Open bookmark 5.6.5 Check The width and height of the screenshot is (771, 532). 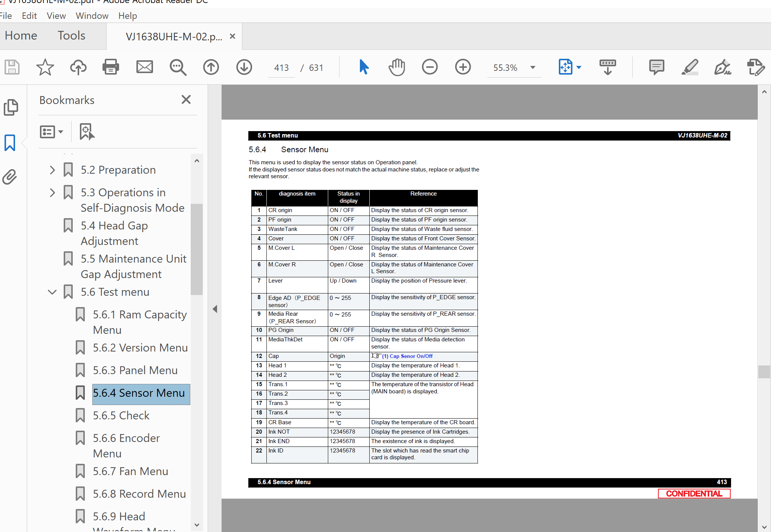(121, 416)
